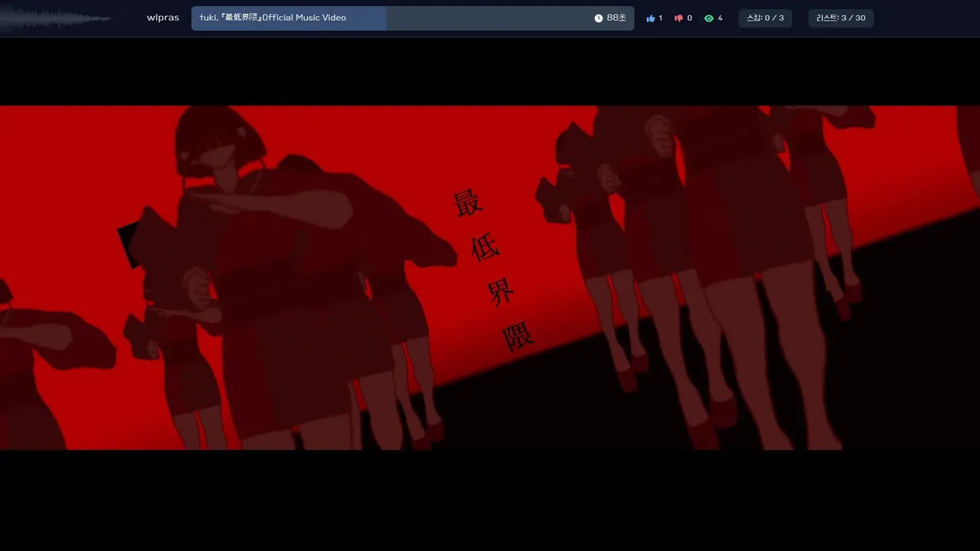Click the thumbs-up like icon
The width and height of the screenshot is (980, 551).
pos(651,18)
